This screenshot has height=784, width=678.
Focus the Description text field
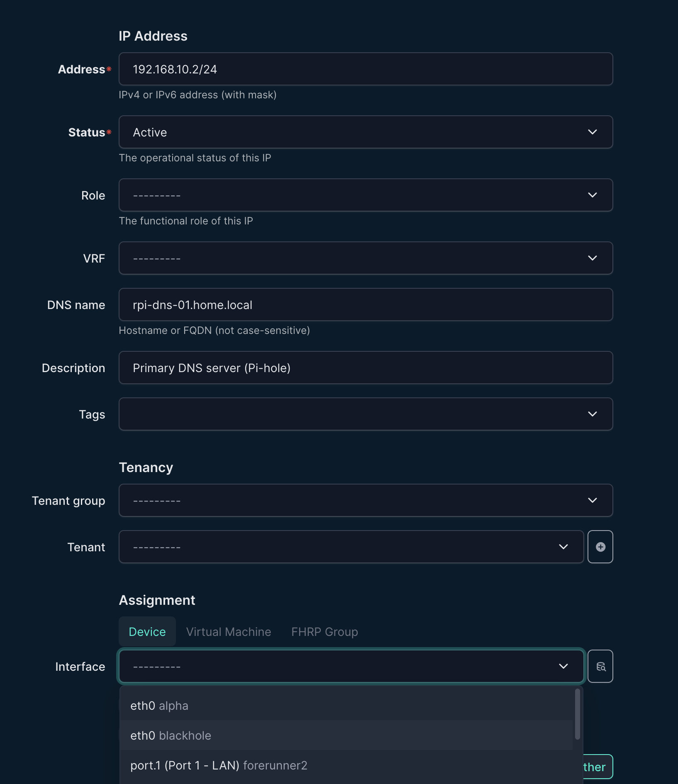(365, 368)
